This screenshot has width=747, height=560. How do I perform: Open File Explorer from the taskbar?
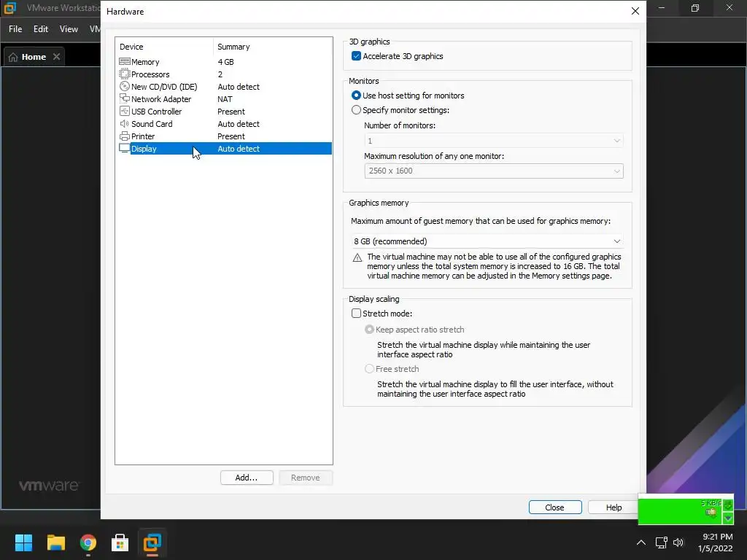click(x=55, y=542)
